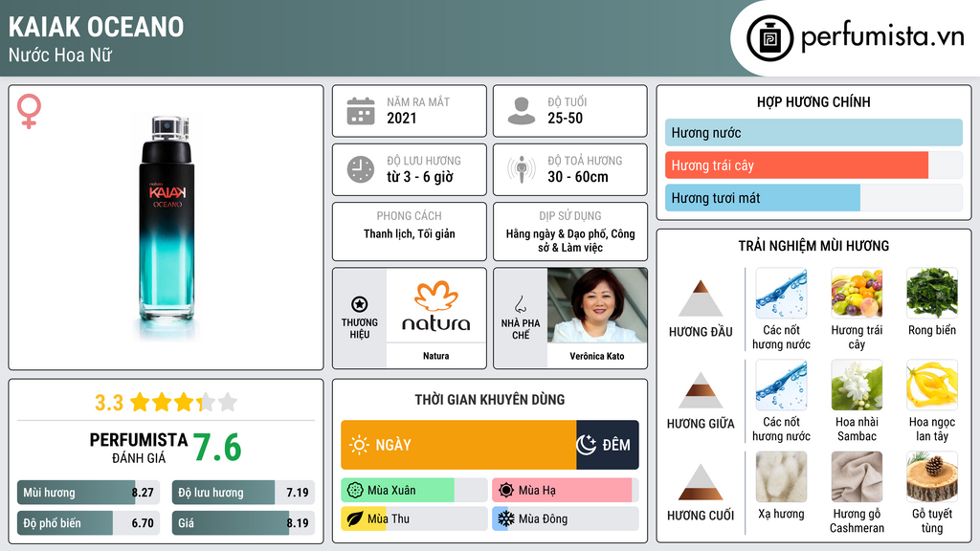Click the Mùa Thu season bar
The image size is (980, 551).
point(413,519)
